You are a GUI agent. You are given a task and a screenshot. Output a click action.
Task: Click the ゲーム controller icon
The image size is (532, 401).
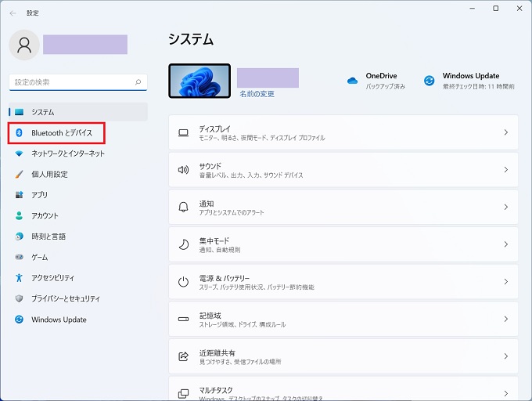pos(19,257)
